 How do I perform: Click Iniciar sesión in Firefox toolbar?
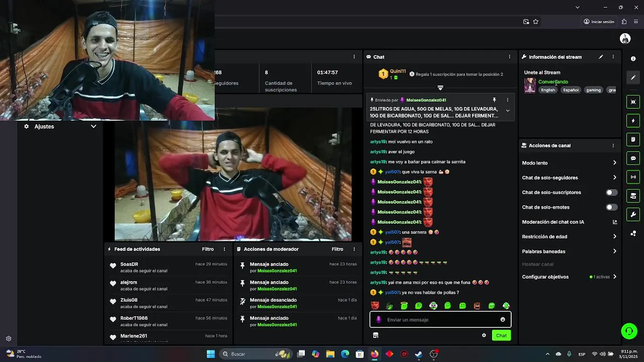pyautogui.click(x=599, y=22)
